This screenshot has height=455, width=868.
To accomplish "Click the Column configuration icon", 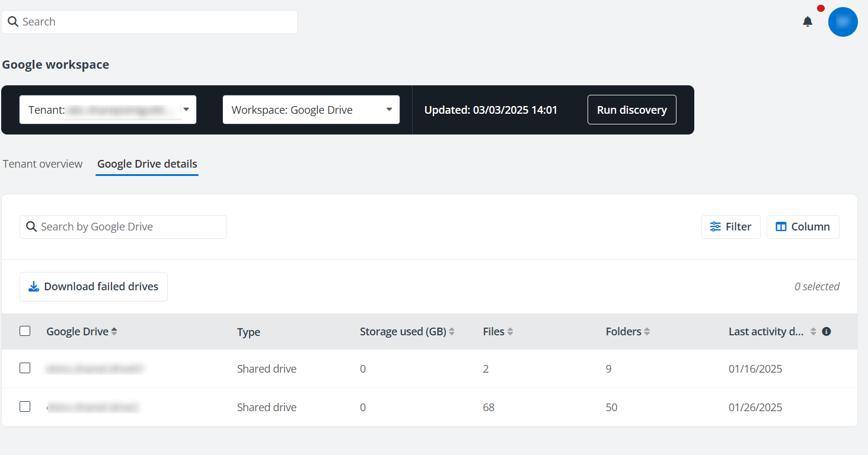I will (x=782, y=226).
